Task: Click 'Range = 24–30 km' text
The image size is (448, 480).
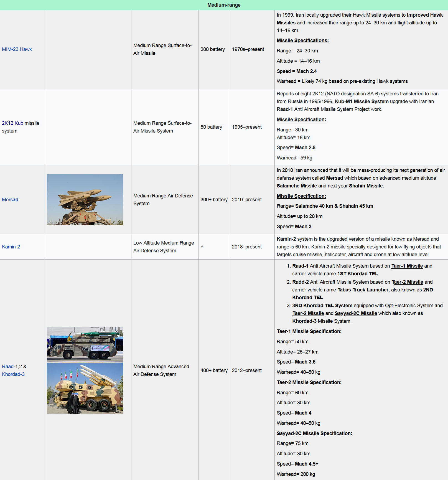Action: [297, 51]
